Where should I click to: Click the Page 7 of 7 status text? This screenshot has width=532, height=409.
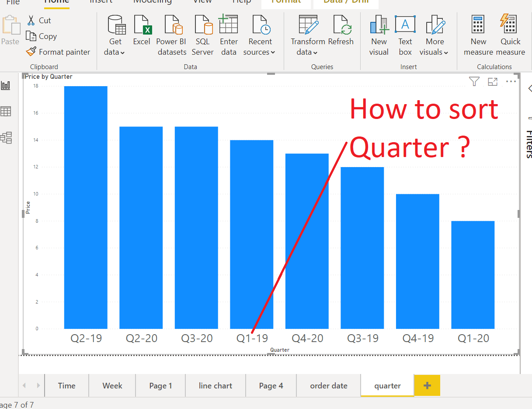point(17,405)
